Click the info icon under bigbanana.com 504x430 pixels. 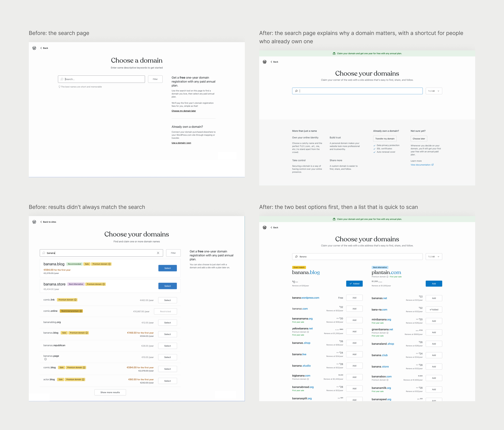pos(308,379)
